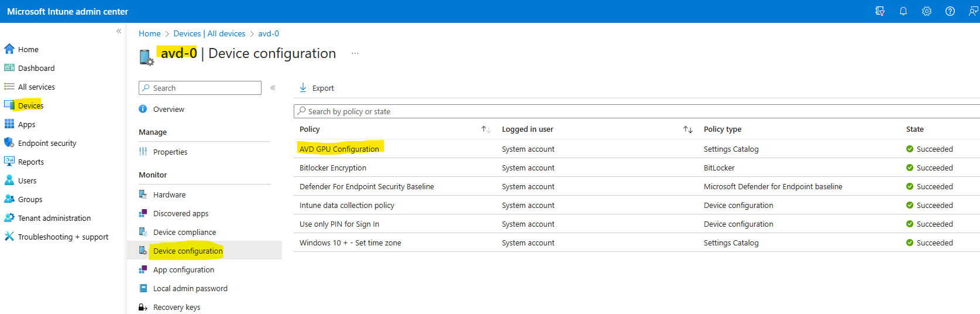
Task: Open Windows 10 + - Set time zone policy
Action: 350,243
